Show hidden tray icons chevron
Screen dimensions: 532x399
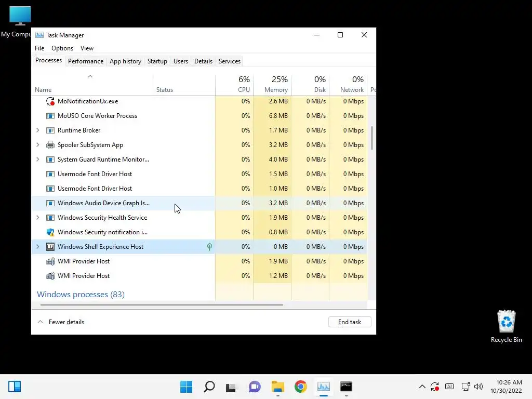422,387
